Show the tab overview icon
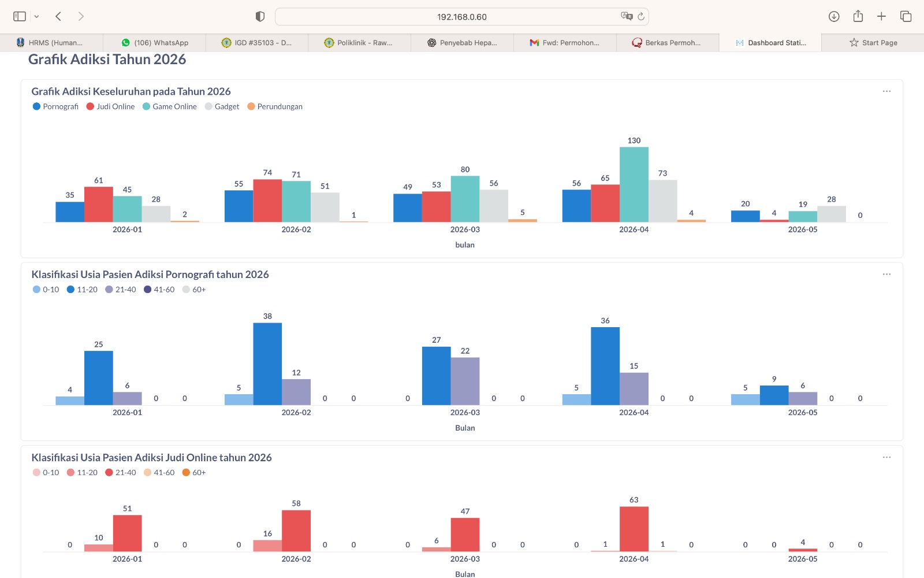 pos(906,16)
